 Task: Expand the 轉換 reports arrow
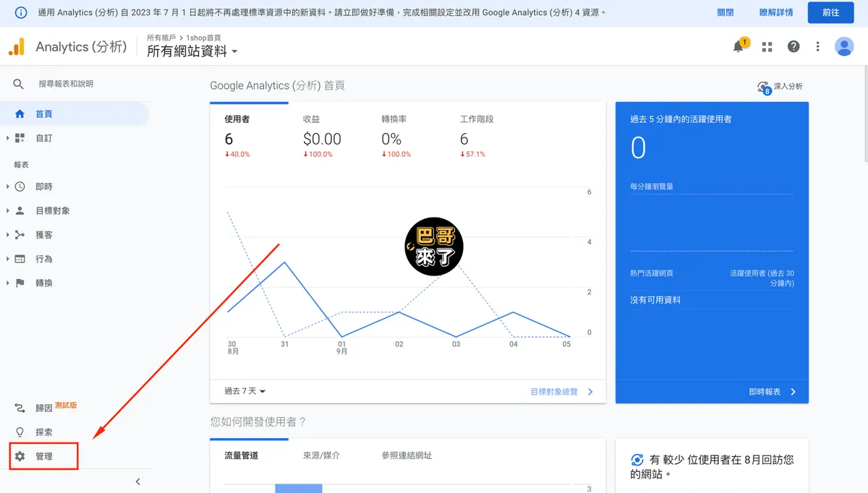7,283
